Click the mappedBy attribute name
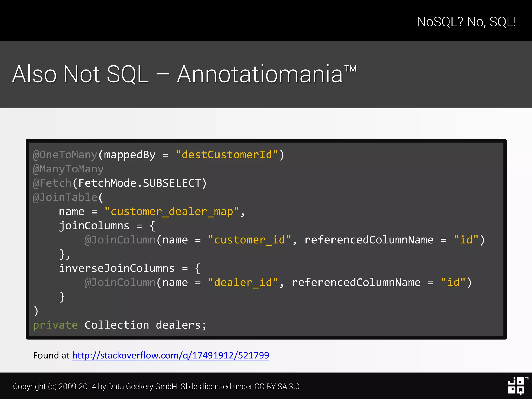 click(130, 155)
